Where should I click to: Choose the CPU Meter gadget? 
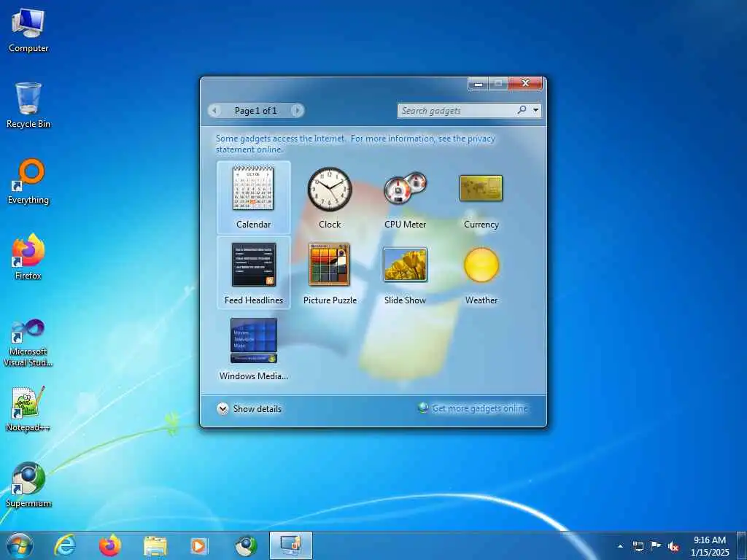[406, 197]
